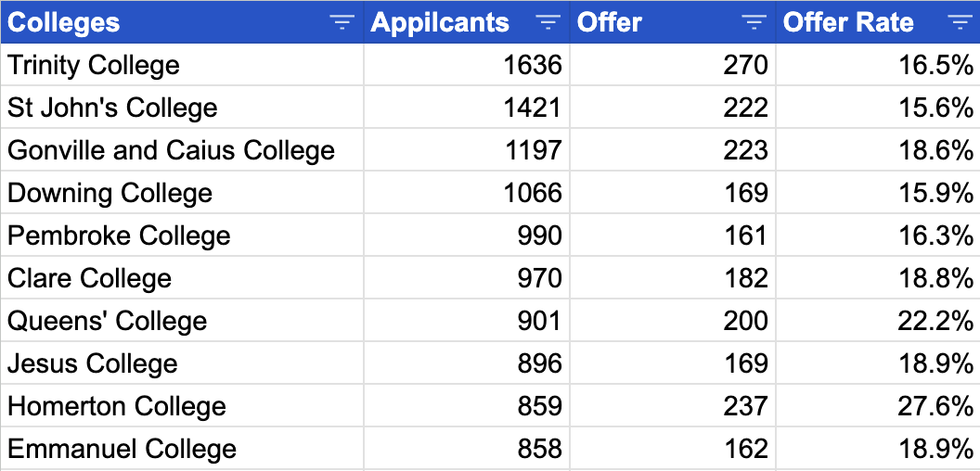
Task: Click the Trinity College cell
Action: point(94,65)
